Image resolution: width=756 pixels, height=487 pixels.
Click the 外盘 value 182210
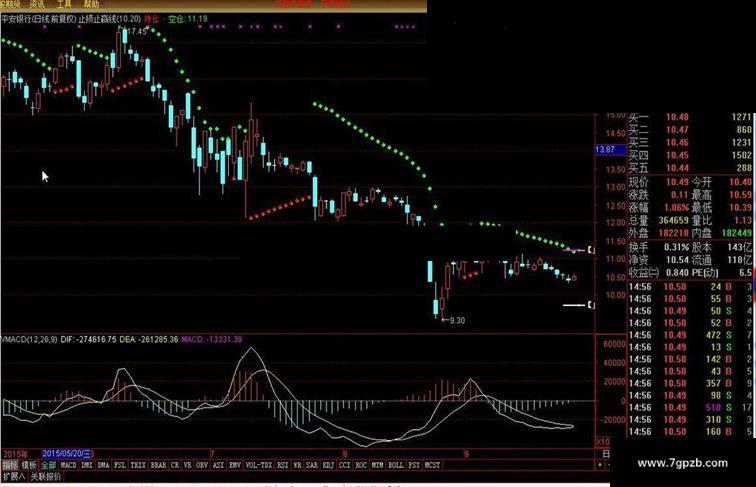click(674, 233)
